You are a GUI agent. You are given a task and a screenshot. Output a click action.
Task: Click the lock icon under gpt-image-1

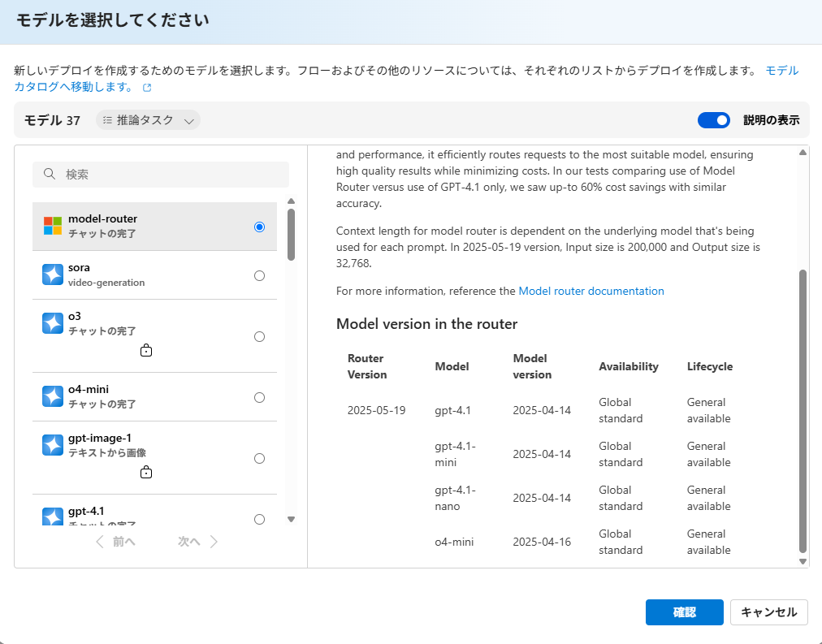pos(146,472)
